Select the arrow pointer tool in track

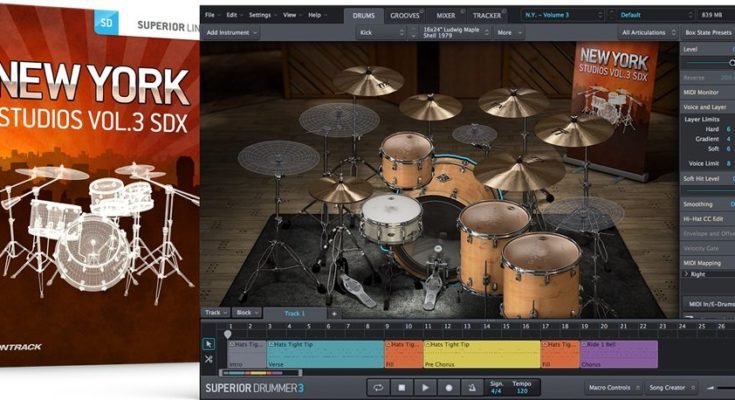[x=209, y=343]
